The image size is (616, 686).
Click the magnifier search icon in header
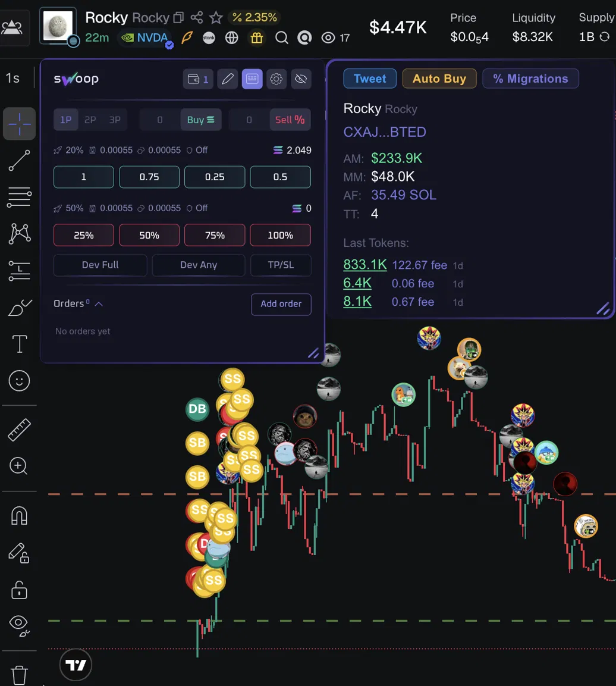[x=282, y=38]
